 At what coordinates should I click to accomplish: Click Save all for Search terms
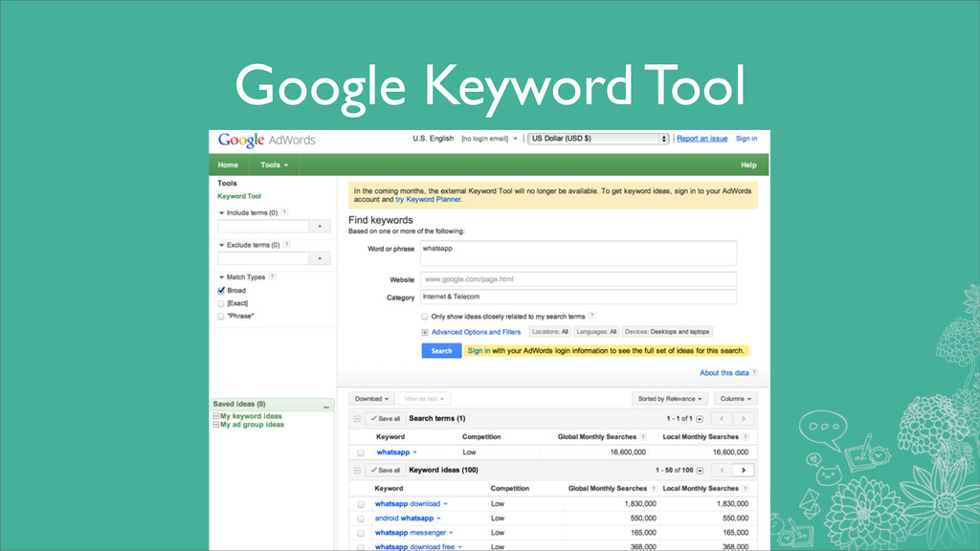click(385, 419)
